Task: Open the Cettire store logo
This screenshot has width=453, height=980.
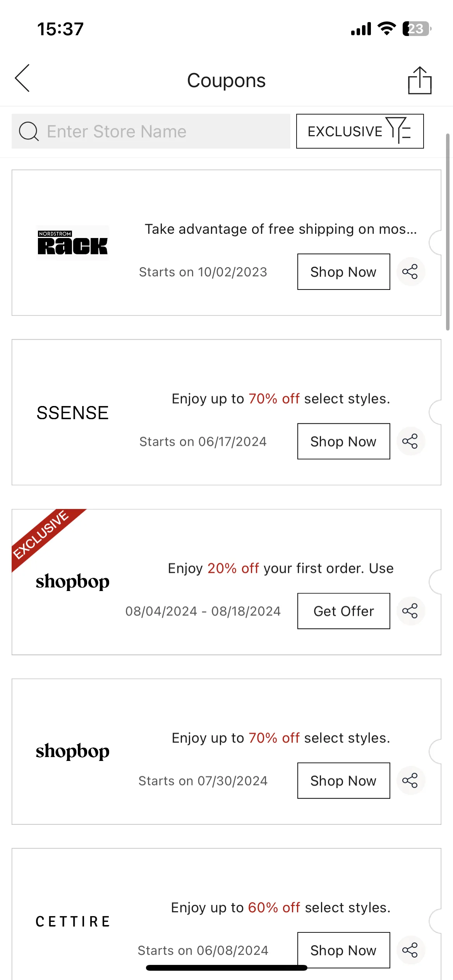Action: 72,922
